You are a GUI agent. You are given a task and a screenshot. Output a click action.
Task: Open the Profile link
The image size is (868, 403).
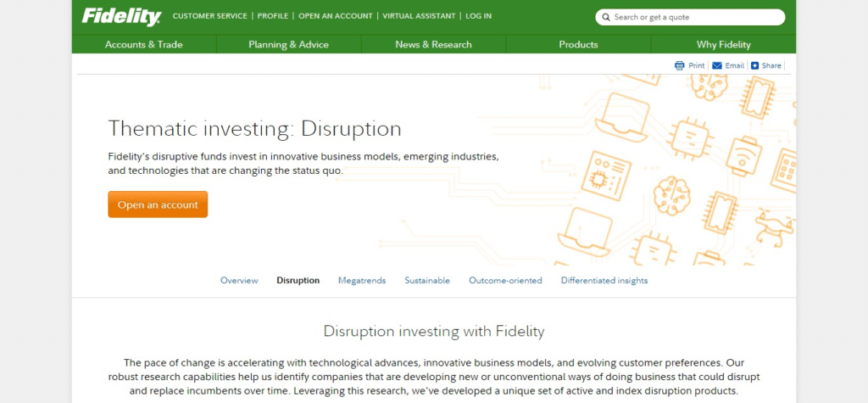coord(272,16)
